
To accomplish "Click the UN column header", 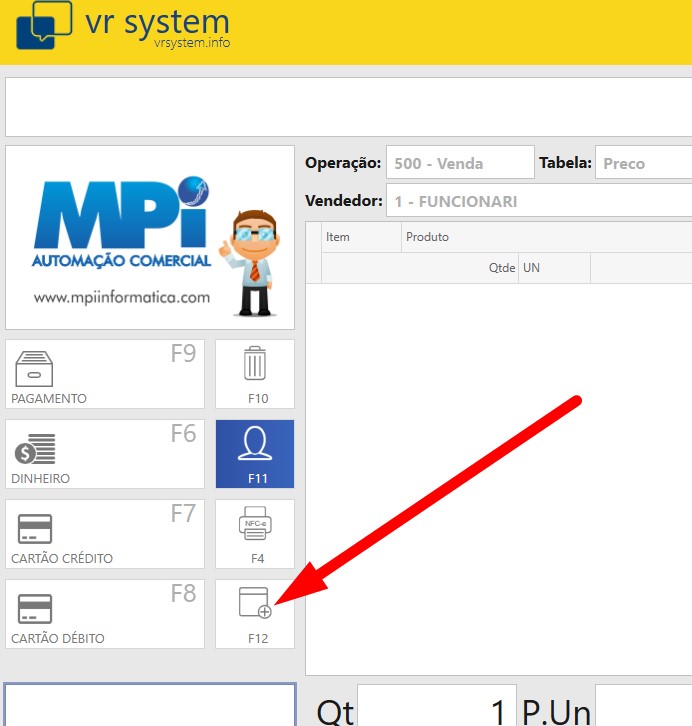I will 553,268.
